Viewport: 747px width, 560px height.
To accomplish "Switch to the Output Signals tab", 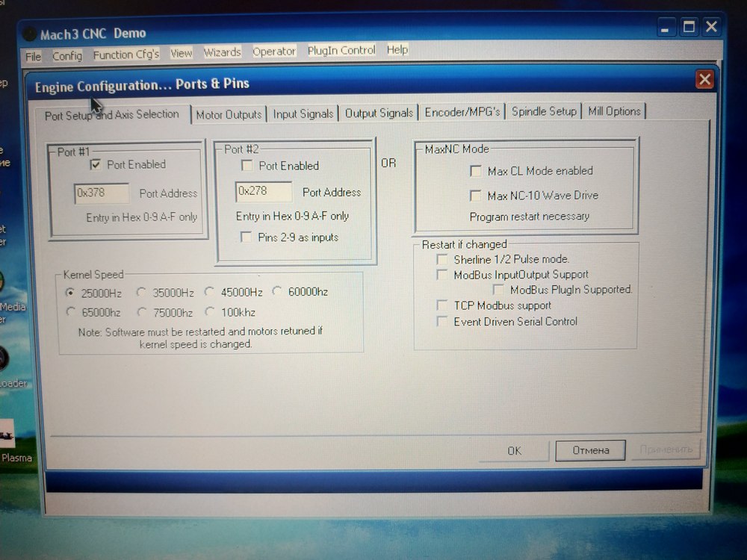I will 379,113.
